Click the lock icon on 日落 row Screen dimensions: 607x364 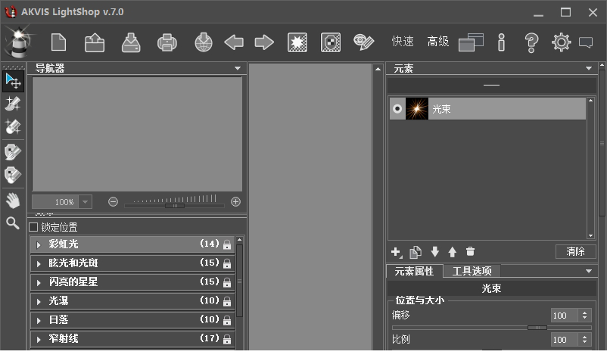click(x=227, y=320)
